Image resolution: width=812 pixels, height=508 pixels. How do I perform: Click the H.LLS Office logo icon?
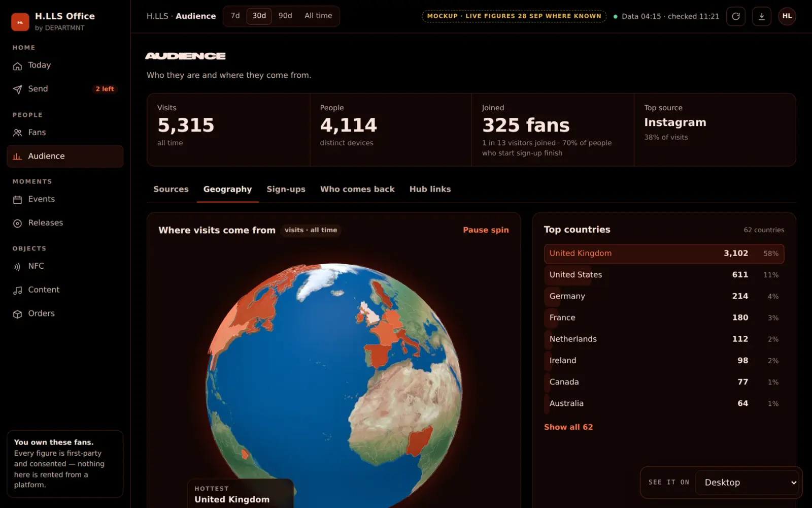coord(20,22)
